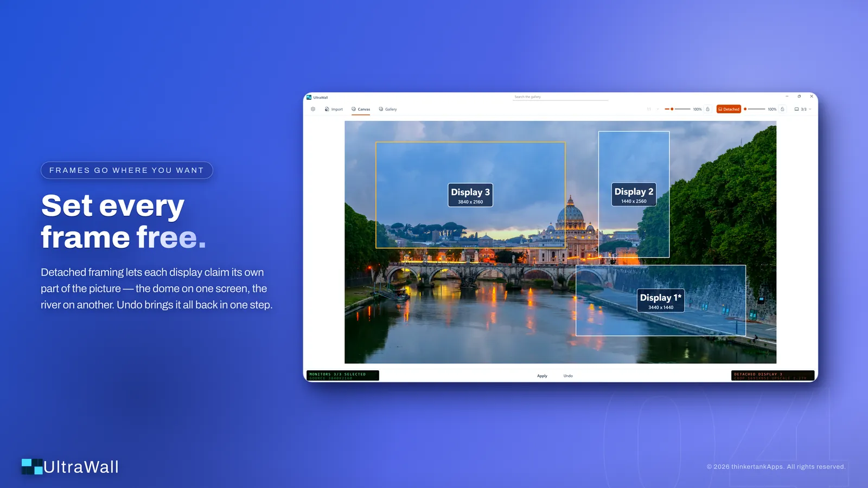Screen dimensions: 868x488
Task: Adjust the zoom slider right of Detached
Action: click(x=755, y=109)
